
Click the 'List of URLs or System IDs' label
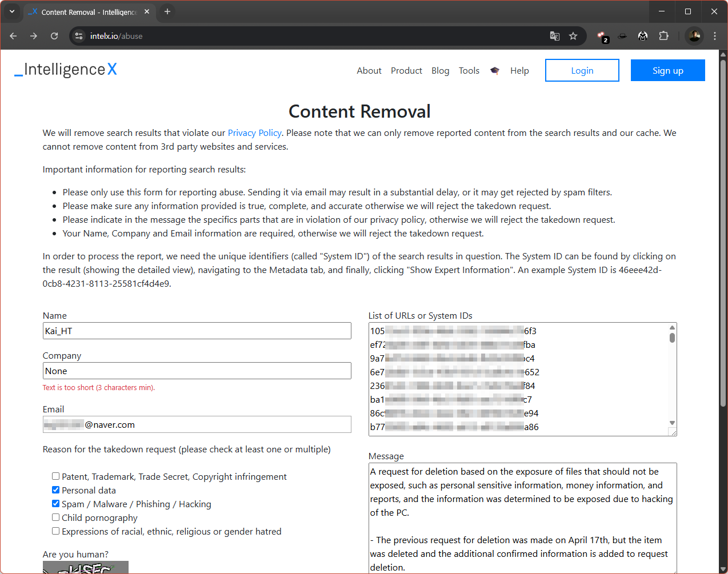pos(421,316)
